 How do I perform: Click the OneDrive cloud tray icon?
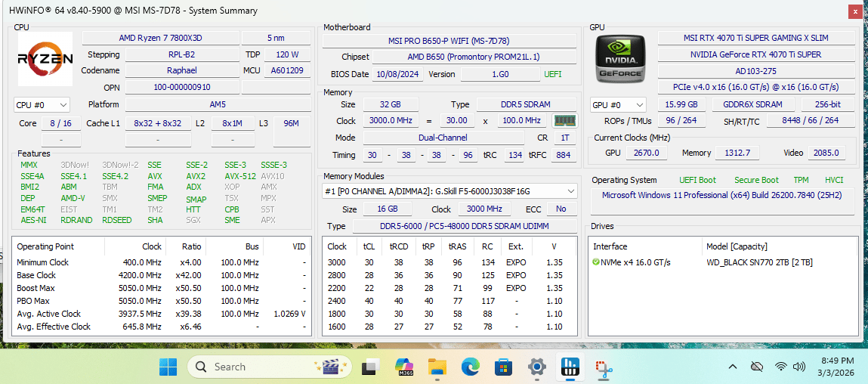(756, 367)
